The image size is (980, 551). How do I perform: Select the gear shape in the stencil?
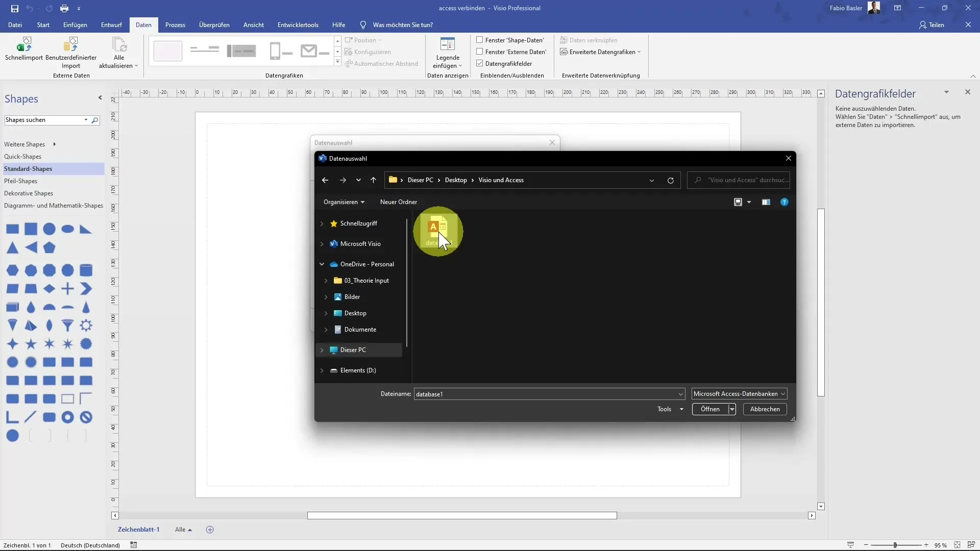tap(86, 325)
